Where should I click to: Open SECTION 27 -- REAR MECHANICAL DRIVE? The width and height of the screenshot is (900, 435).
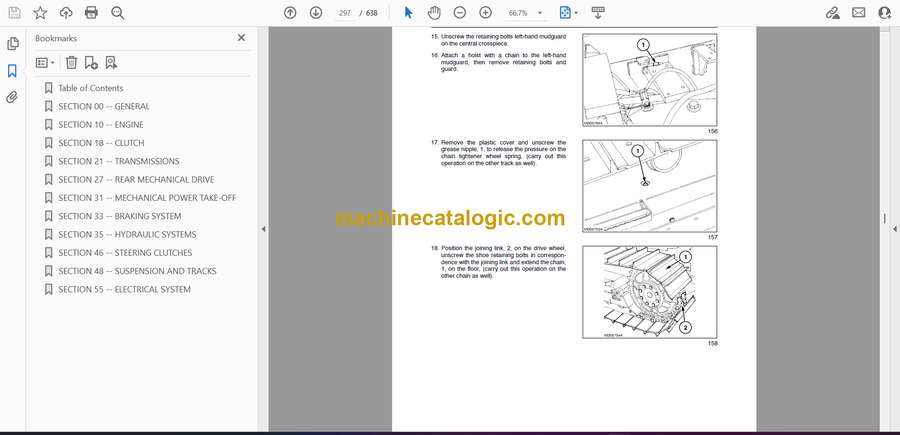point(136,180)
